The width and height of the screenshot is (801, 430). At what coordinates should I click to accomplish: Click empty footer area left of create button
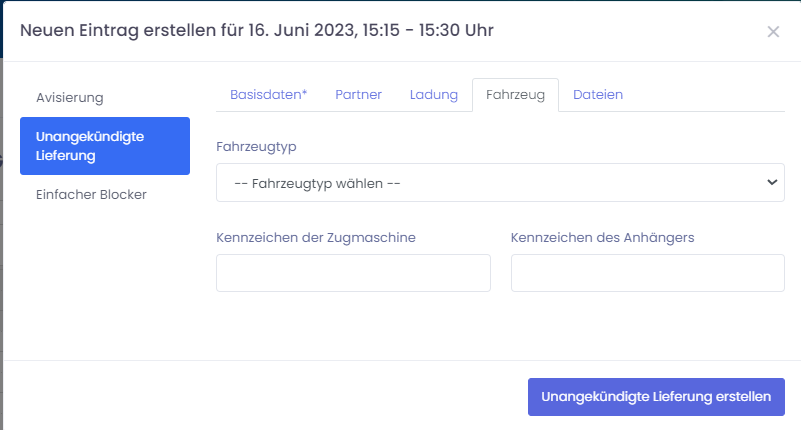pos(260,396)
